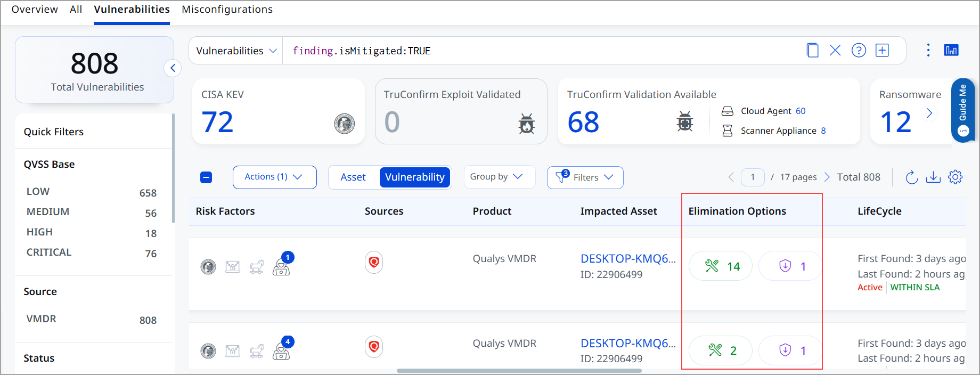Open the three-dot more options menu
The height and width of the screenshot is (375, 980).
pyautogui.click(x=928, y=51)
